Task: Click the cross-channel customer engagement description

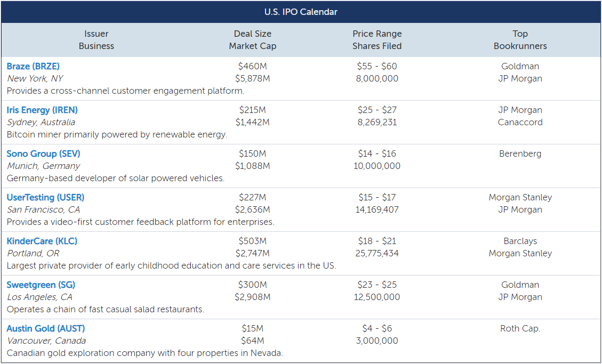Action: point(125,91)
